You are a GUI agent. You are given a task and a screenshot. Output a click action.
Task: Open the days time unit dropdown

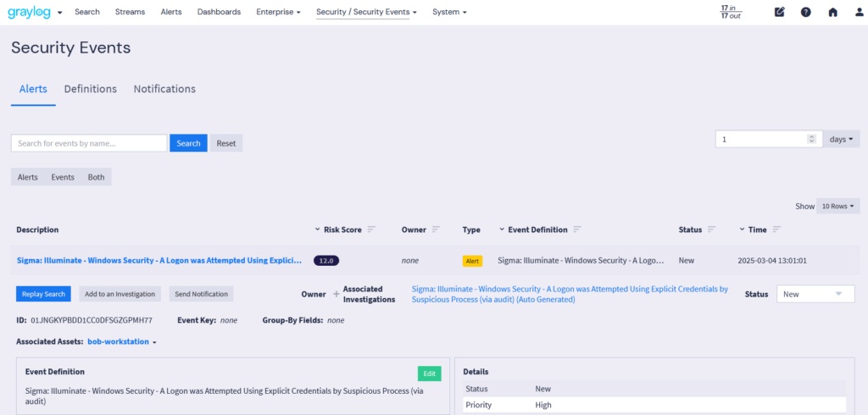[x=841, y=139]
